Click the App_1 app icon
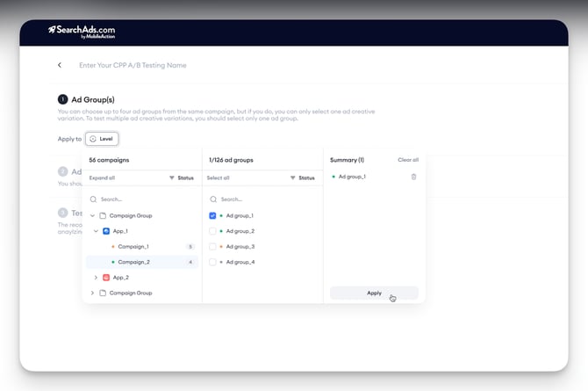 click(106, 231)
